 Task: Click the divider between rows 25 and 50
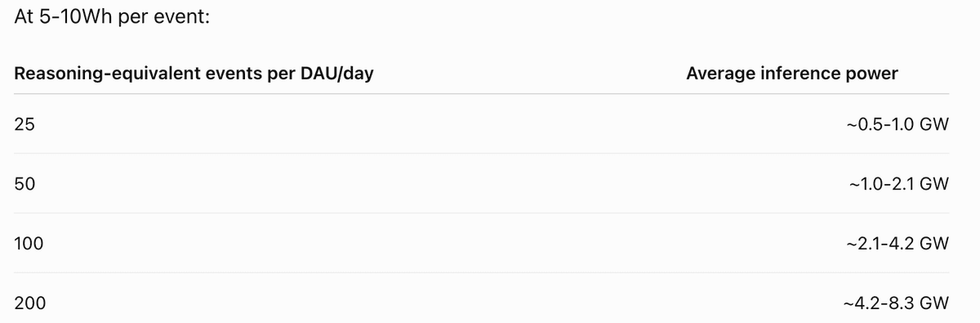[482, 154]
